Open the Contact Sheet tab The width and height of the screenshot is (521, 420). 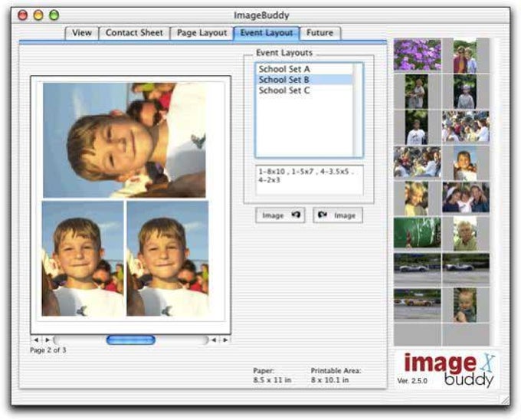tap(134, 33)
